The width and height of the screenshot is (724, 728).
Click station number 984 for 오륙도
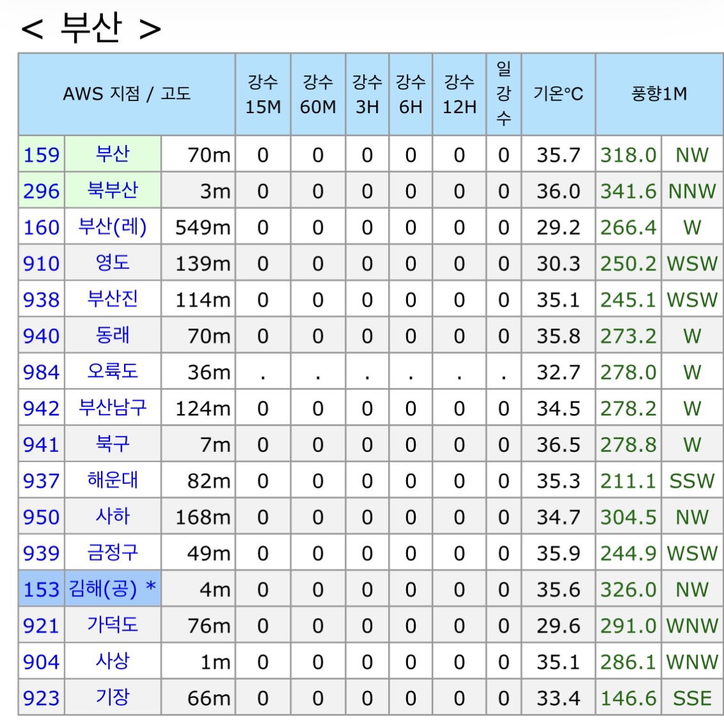[42, 373]
